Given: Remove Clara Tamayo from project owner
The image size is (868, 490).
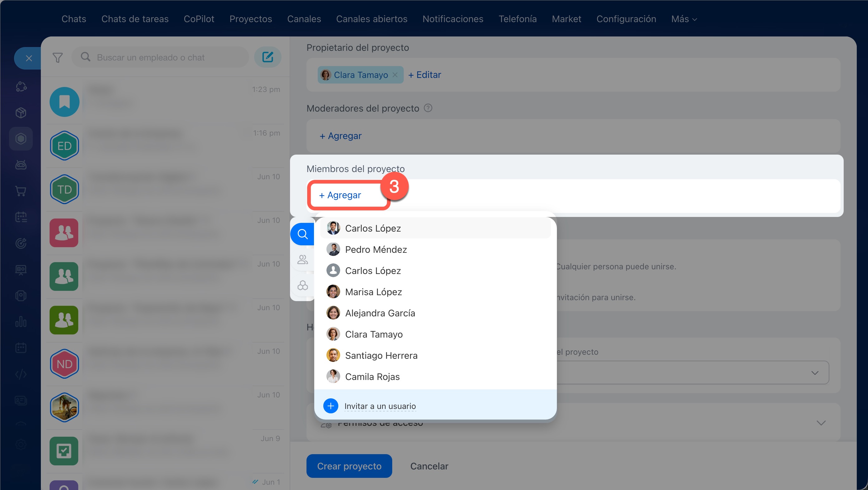Looking at the screenshot, I should coord(395,75).
